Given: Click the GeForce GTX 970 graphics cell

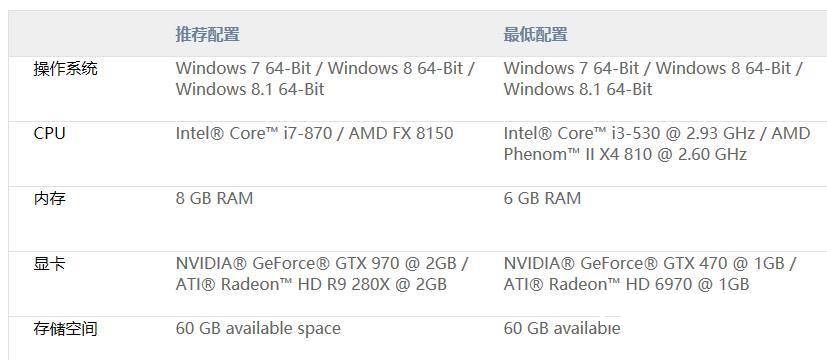Looking at the screenshot, I should [322, 274].
